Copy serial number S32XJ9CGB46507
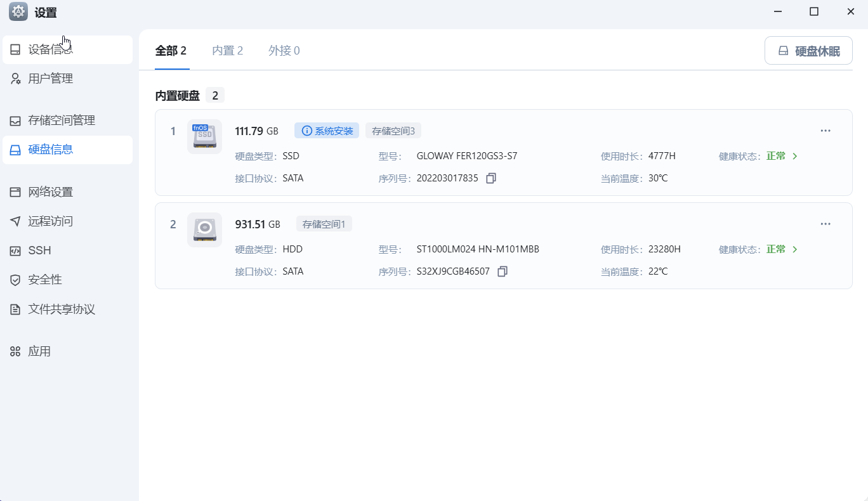This screenshot has height=501, width=868. 503,271
